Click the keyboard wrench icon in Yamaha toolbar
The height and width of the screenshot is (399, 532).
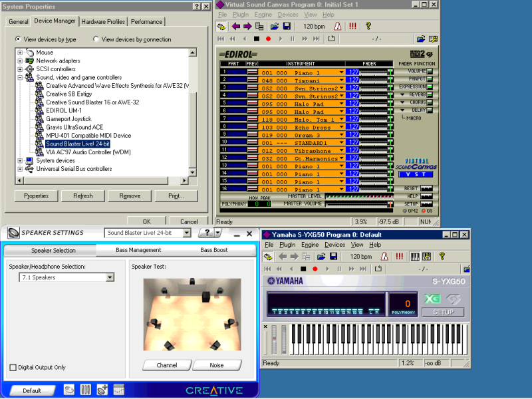click(426, 257)
